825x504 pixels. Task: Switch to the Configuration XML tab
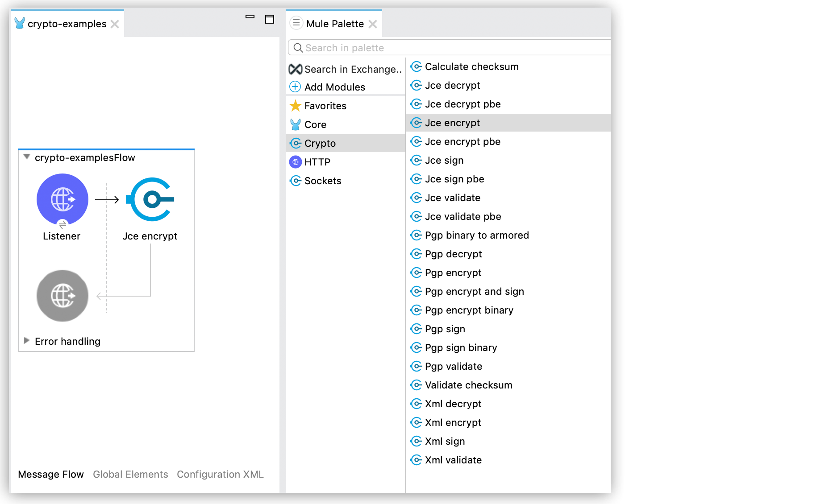(x=220, y=474)
